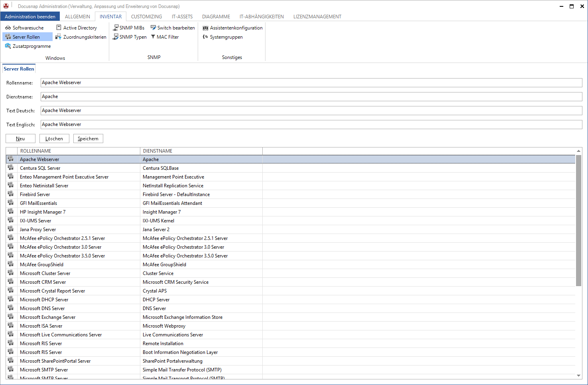This screenshot has height=385, width=588.
Task: Click into the Text Deutsch field
Action: pos(311,110)
